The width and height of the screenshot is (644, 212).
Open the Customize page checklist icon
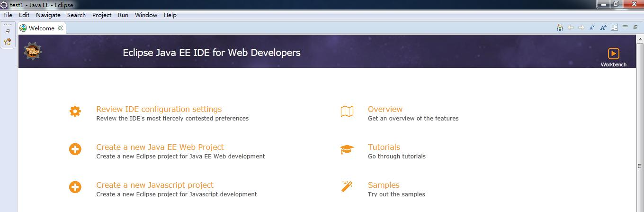click(615, 28)
